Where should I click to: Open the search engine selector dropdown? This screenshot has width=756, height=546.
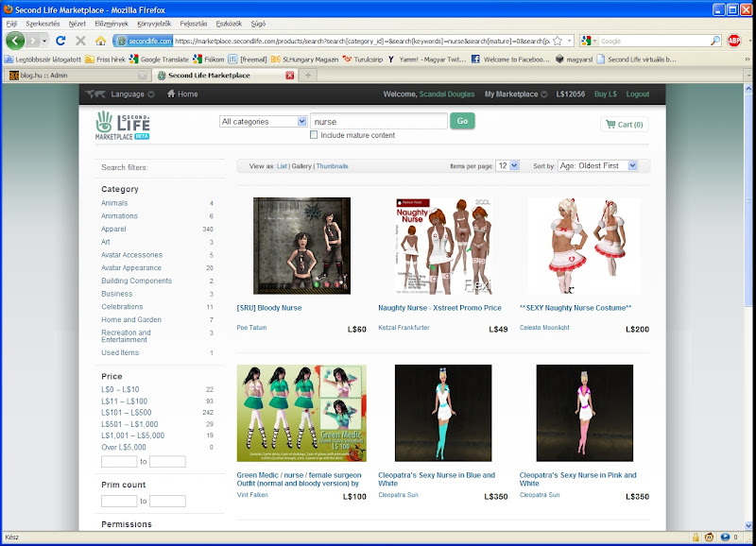(x=589, y=41)
